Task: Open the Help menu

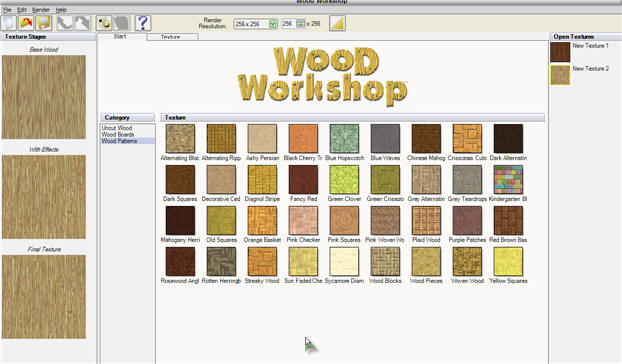Action: click(x=61, y=10)
